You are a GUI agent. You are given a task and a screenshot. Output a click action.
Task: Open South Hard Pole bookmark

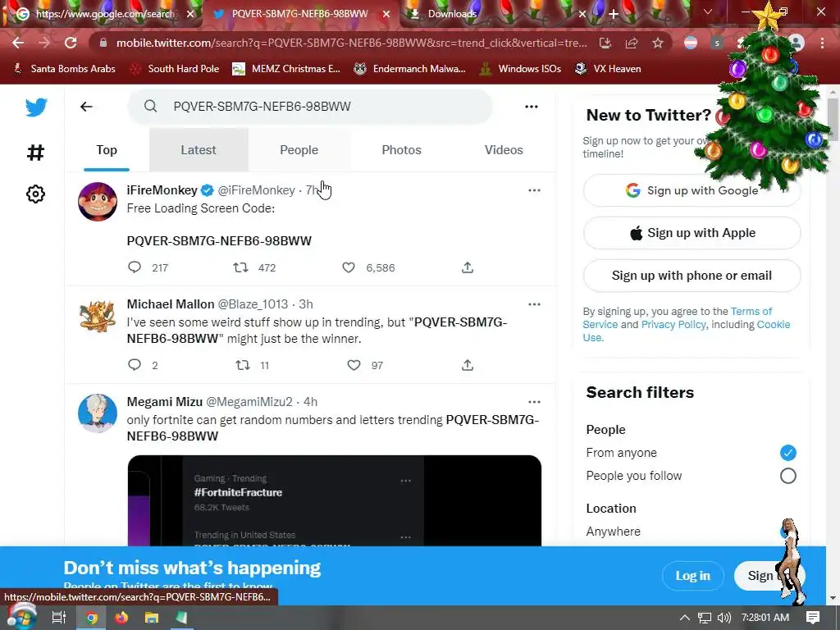176,69
